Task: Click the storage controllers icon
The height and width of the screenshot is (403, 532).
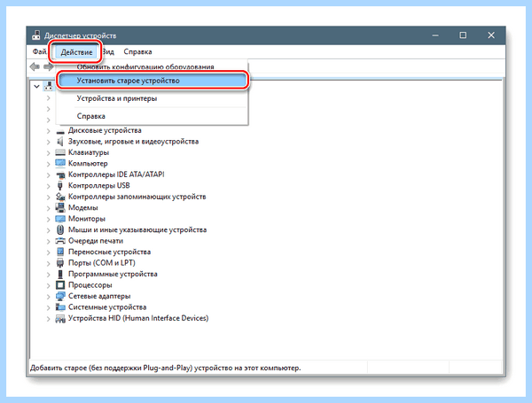Action: 60,197
